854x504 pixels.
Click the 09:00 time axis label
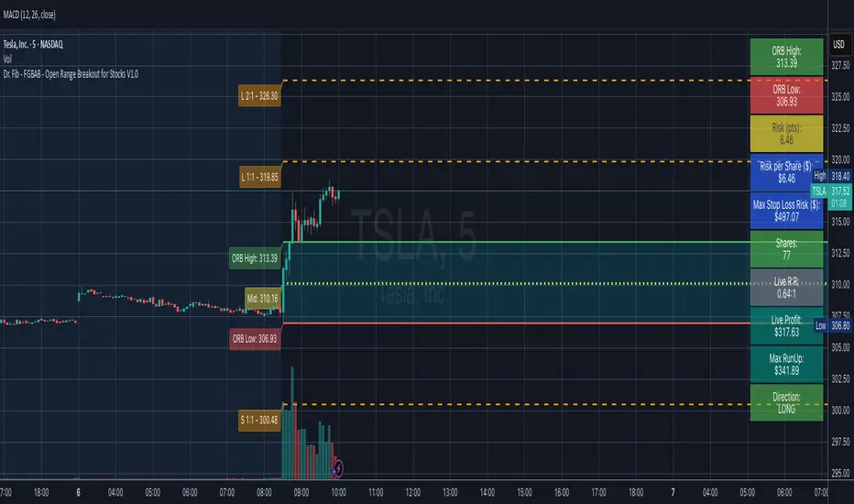(x=301, y=493)
